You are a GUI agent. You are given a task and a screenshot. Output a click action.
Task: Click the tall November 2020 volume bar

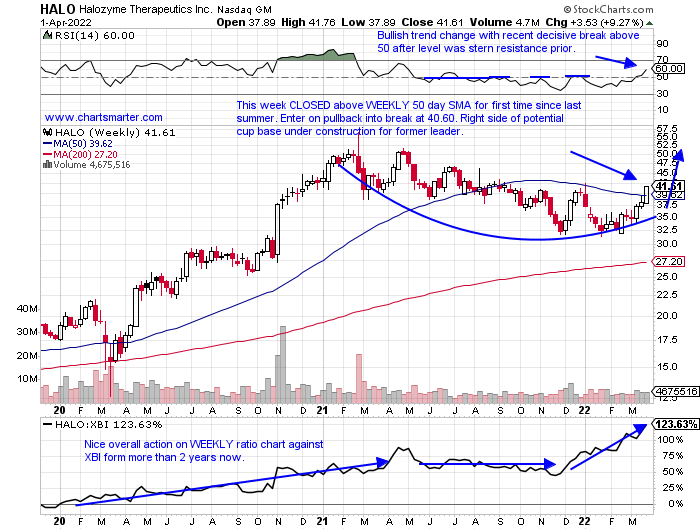click(x=283, y=364)
